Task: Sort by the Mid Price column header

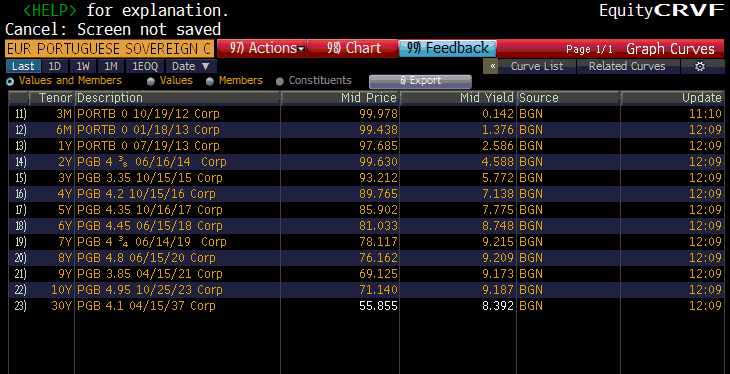Action: [x=340, y=98]
